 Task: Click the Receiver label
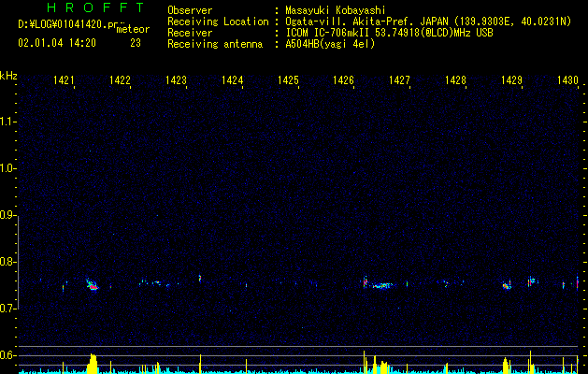190,33
